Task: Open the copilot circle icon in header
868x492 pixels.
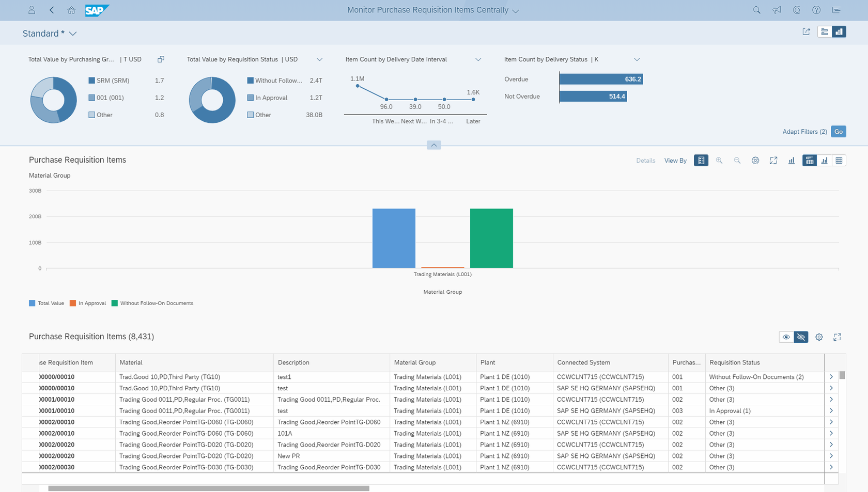Action: point(797,10)
